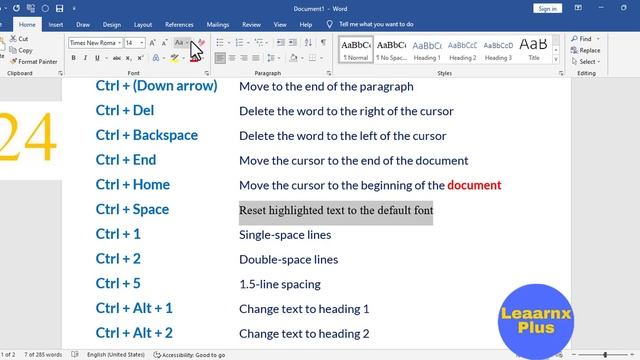Screen dimensions: 640x360
Task: Click the red word 'document' in the text
Action: (x=474, y=185)
